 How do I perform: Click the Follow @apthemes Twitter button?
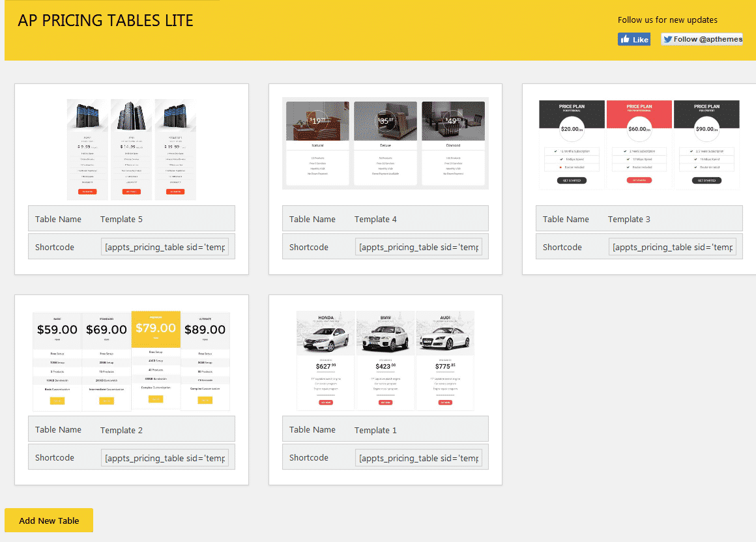click(x=701, y=39)
